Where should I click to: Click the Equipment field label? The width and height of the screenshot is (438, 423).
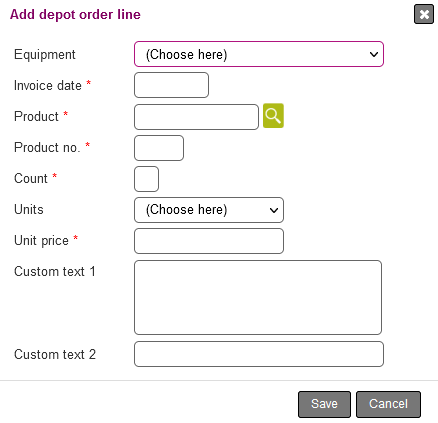click(x=45, y=55)
